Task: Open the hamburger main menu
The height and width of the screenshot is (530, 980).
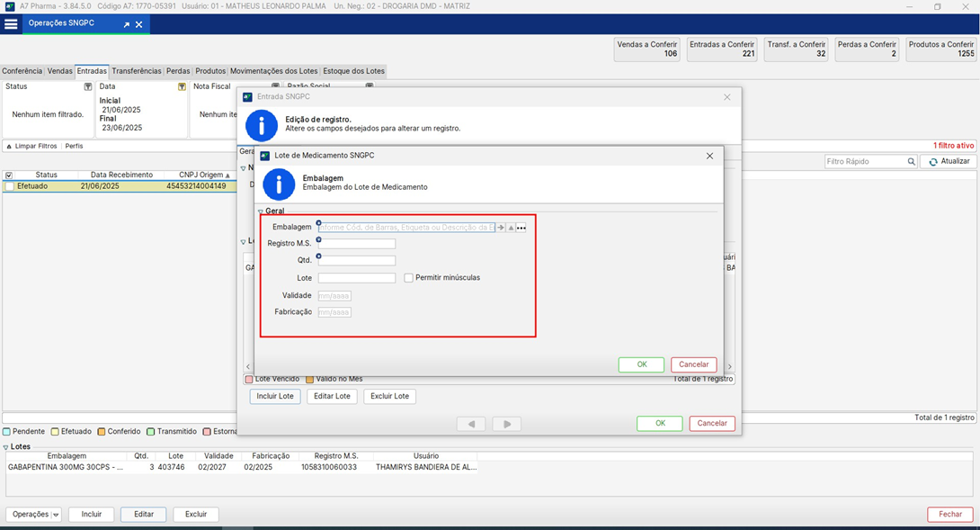Action: coord(11,24)
